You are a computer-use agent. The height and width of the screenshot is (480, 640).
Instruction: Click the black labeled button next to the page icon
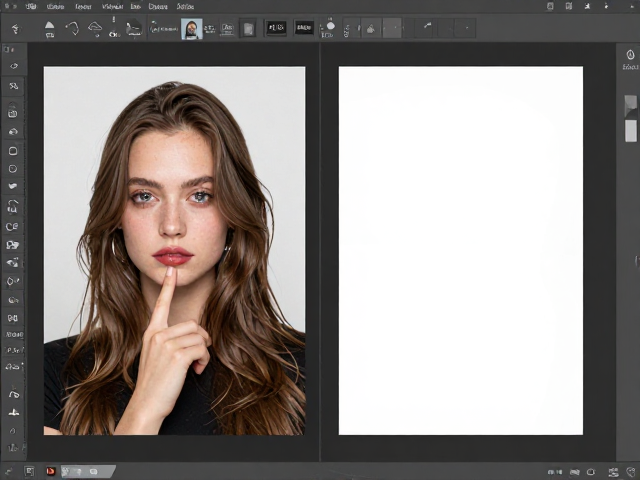[x=276, y=28]
